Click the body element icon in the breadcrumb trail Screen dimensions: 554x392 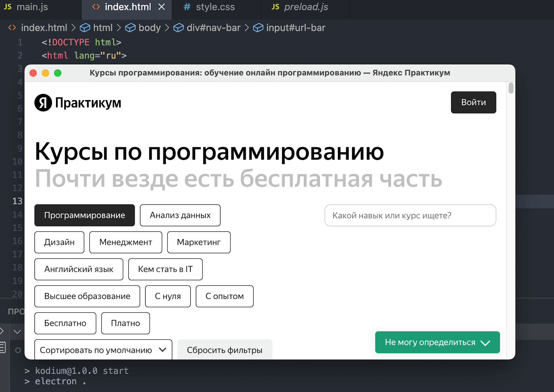(x=131, y=28)
